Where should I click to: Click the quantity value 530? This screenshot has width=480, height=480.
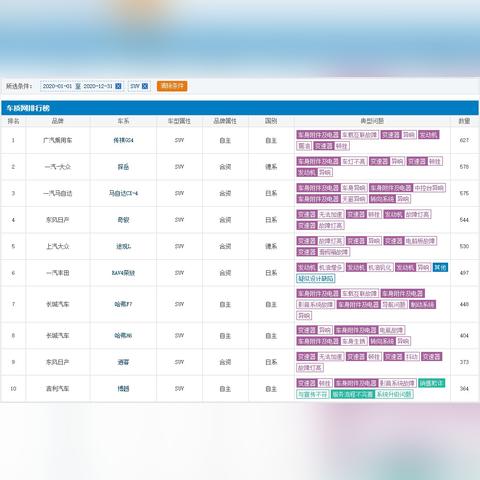pyautogui.click(x=464, y=246)
